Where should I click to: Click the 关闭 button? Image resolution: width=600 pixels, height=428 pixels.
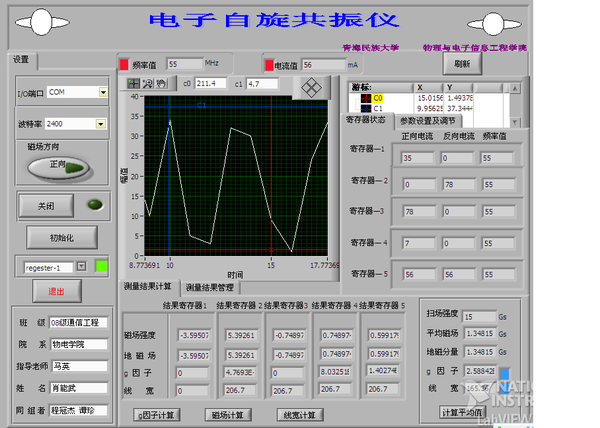click(46, 206)
